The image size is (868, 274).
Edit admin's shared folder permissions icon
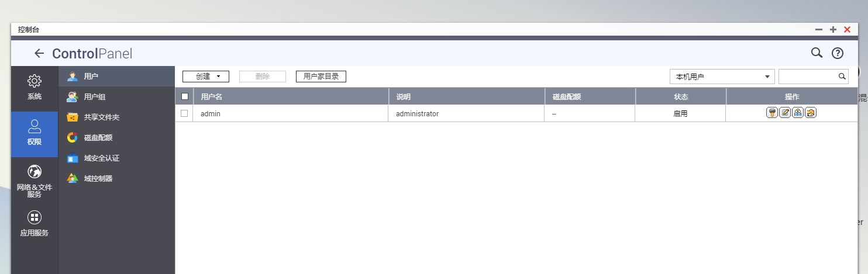click(811, 113)
